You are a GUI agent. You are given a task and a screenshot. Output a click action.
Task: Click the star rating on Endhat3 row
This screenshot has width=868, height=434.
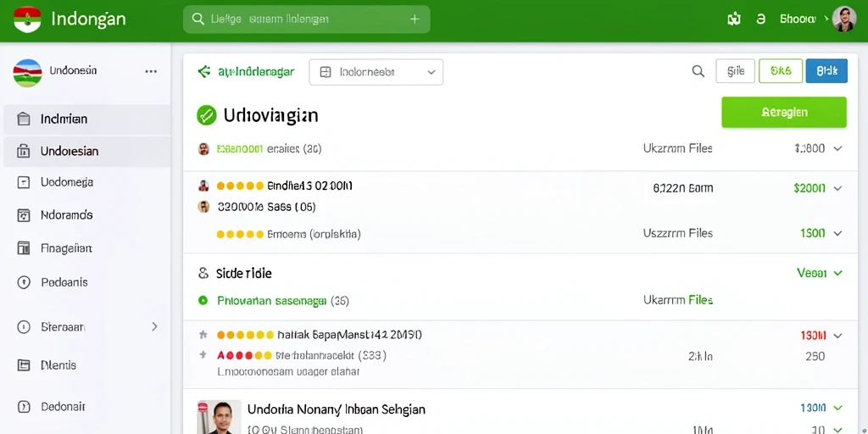240,186
